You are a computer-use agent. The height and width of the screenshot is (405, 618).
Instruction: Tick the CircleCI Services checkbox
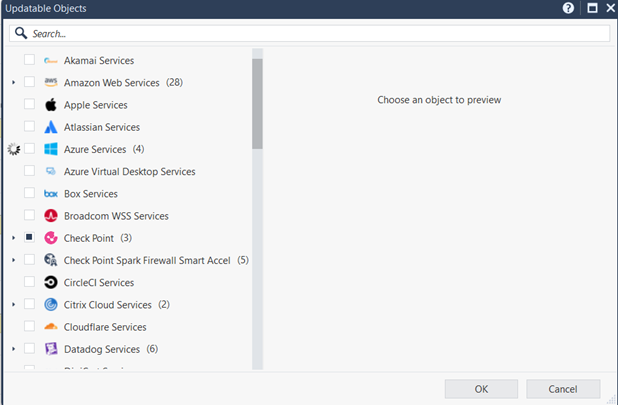point(30,281)
